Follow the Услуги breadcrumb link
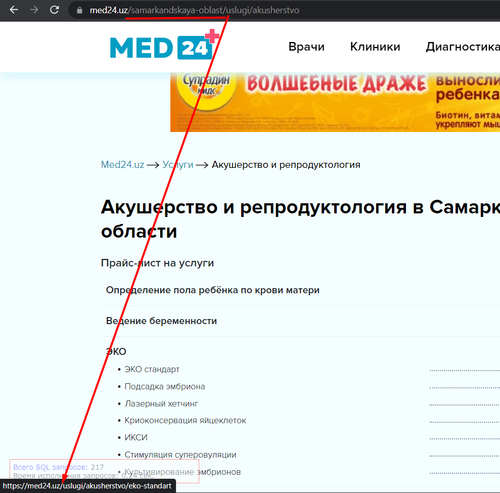This screenshot has height=493, width=500. (x=178, y=165)
